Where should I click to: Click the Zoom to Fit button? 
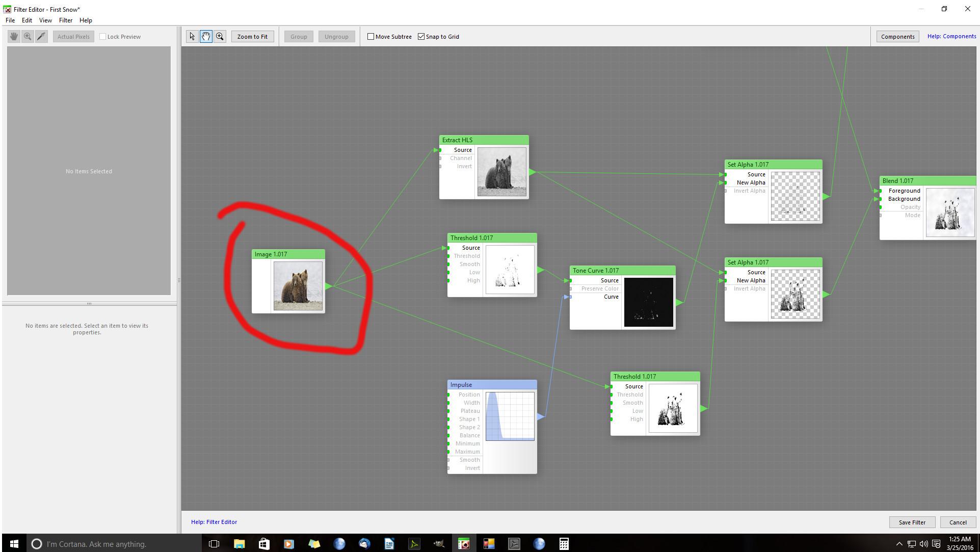252,37
